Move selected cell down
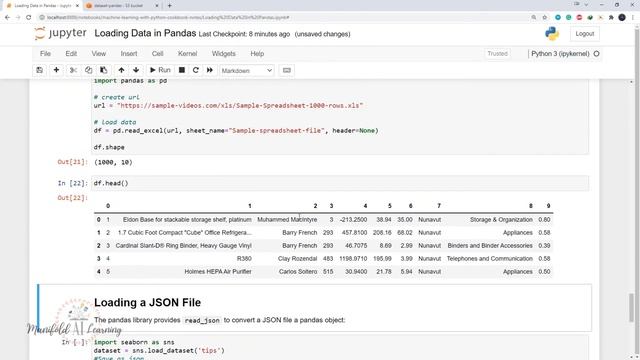This screenshot has height=360, width=640. point(136,70)
